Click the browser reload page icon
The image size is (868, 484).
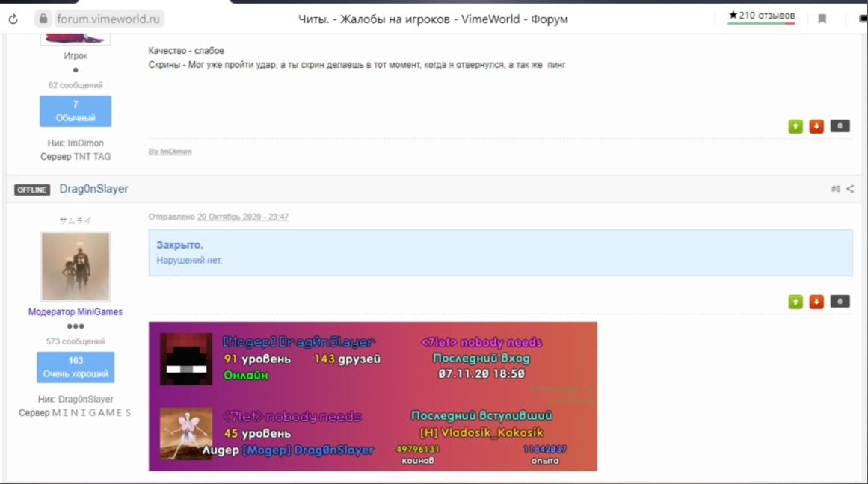(13, 19)
